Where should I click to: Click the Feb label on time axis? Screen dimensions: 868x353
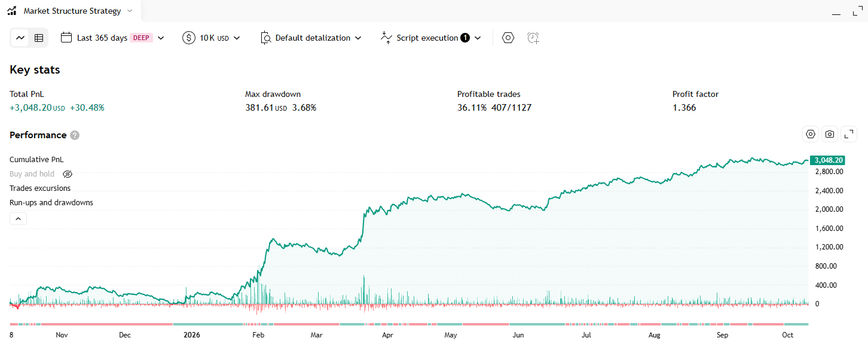(258, 335)
